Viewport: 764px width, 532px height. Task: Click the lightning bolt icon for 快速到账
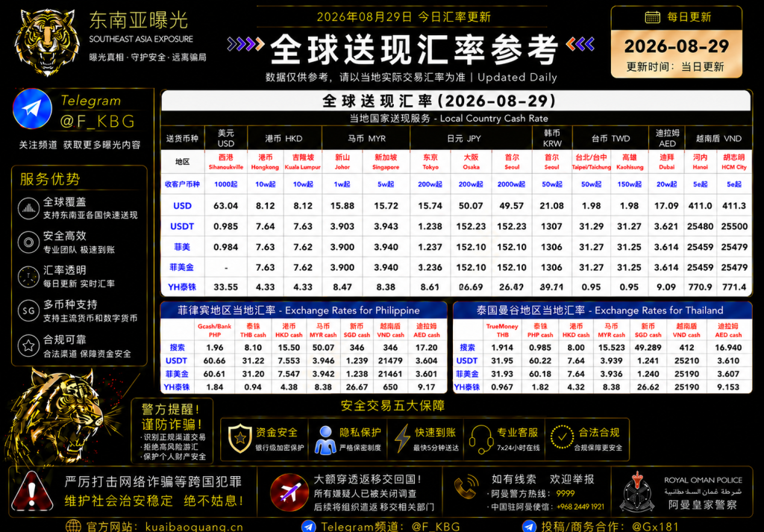click(x=402, y=439)
